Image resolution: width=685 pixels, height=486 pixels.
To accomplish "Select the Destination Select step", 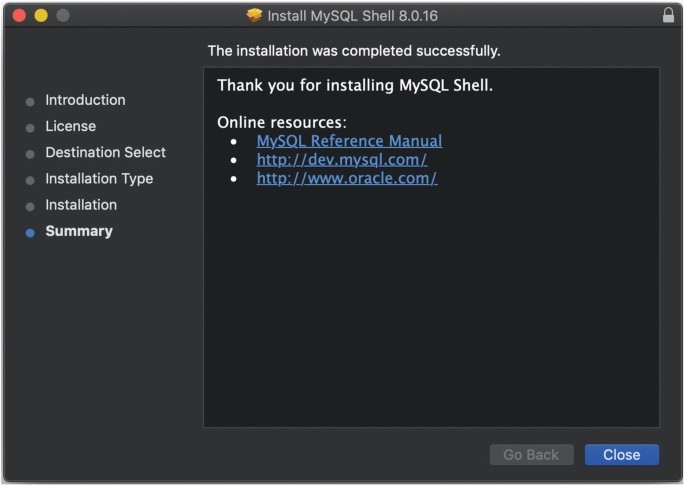I will click(105, 152).
